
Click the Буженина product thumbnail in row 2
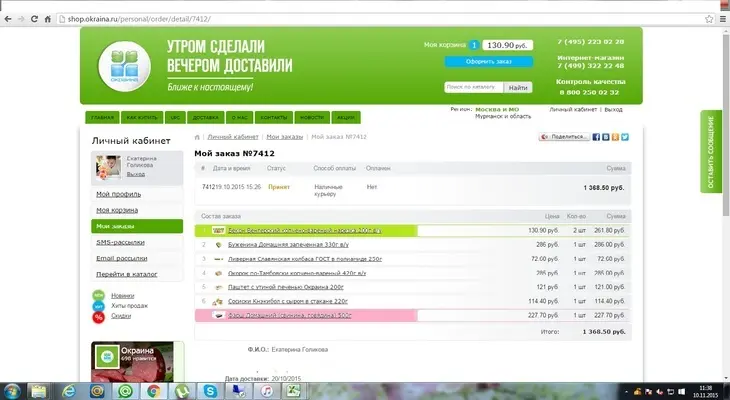(218, 244)
